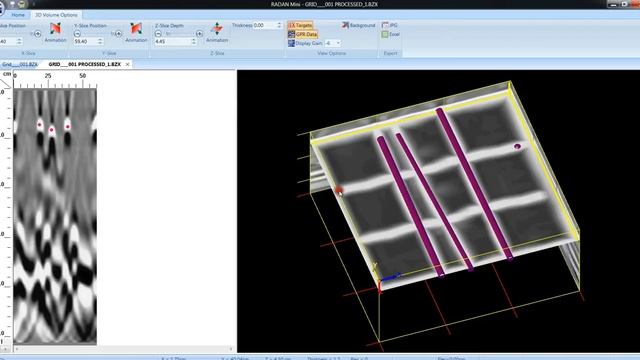The height and width of the screenshot is (360, 640).
Task: Increase Y-Slice position with plus button
Action: coord(118,34)
